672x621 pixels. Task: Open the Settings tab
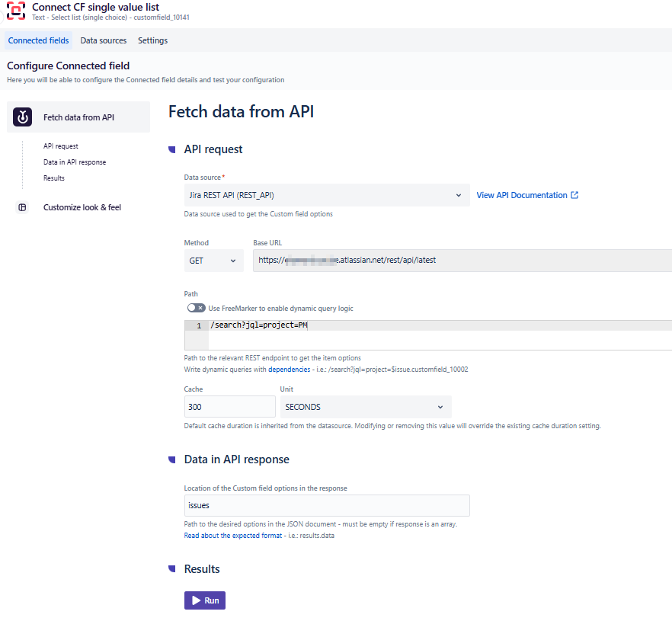[x=152, y=40]
